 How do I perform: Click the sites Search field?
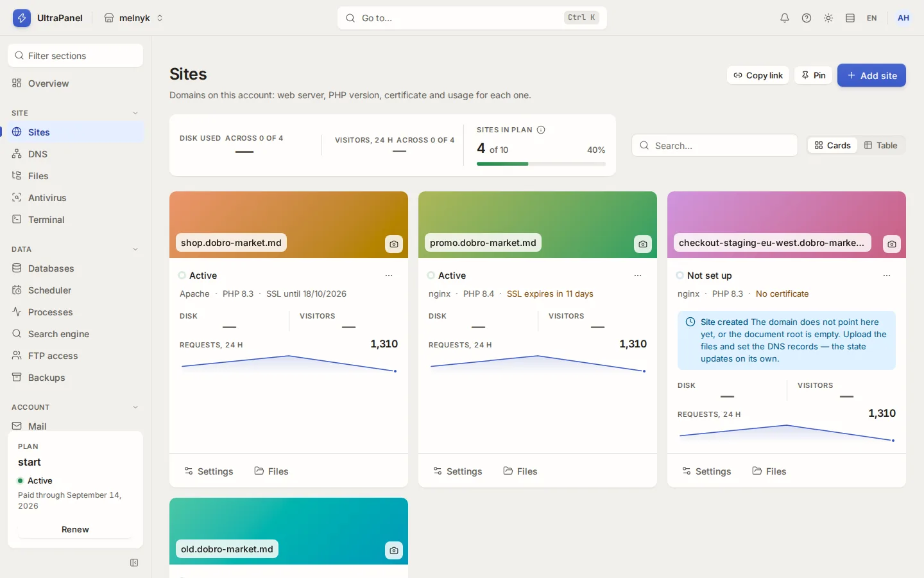[x=715, y=146]
